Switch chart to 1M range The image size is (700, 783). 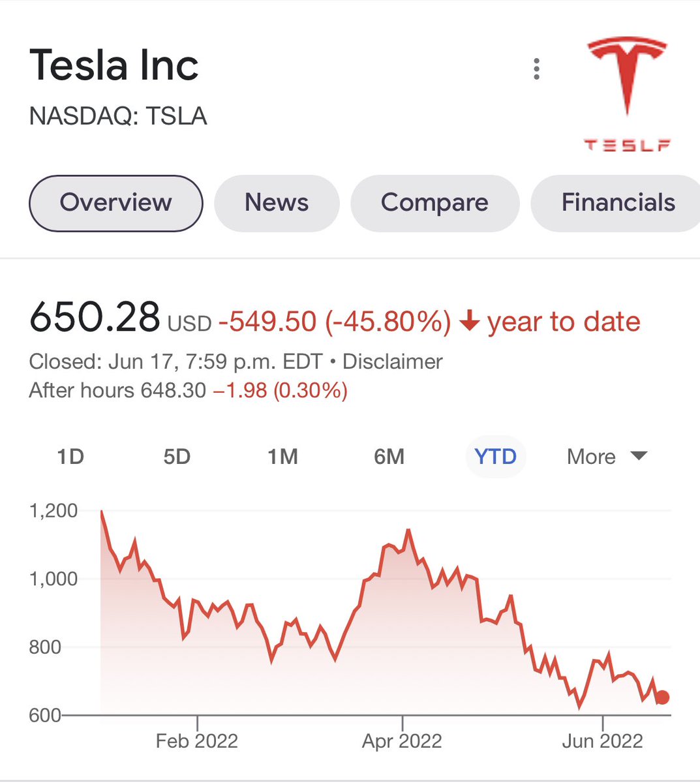pyautogui.click(x=282, y=457)
